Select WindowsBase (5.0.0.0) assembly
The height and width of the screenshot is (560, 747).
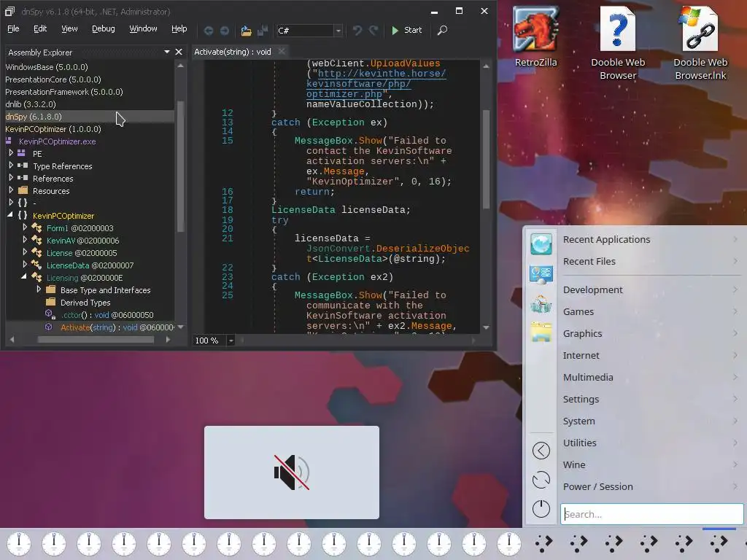47,67
